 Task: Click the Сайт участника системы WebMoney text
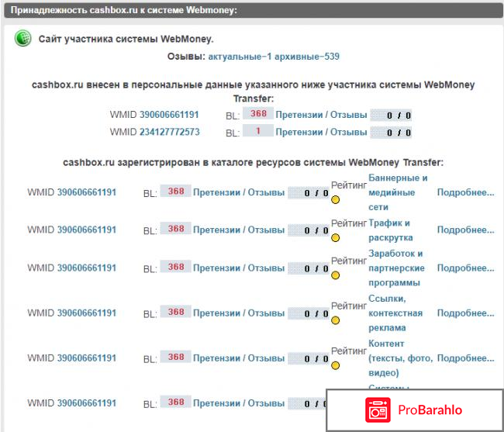tap(126, 40)
